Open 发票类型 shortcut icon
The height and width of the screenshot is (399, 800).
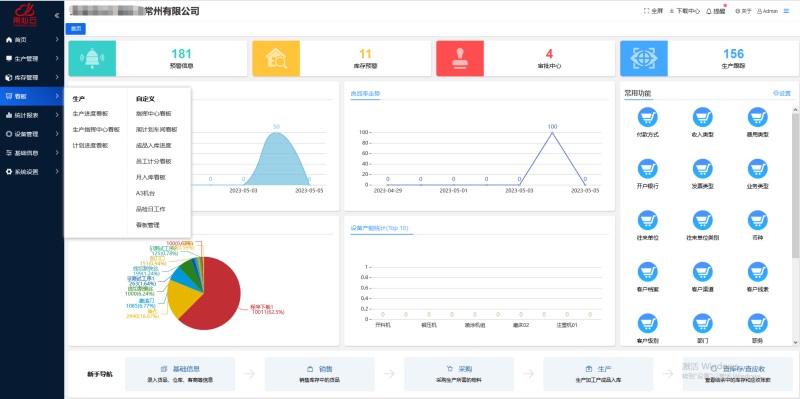pos(703,169)
